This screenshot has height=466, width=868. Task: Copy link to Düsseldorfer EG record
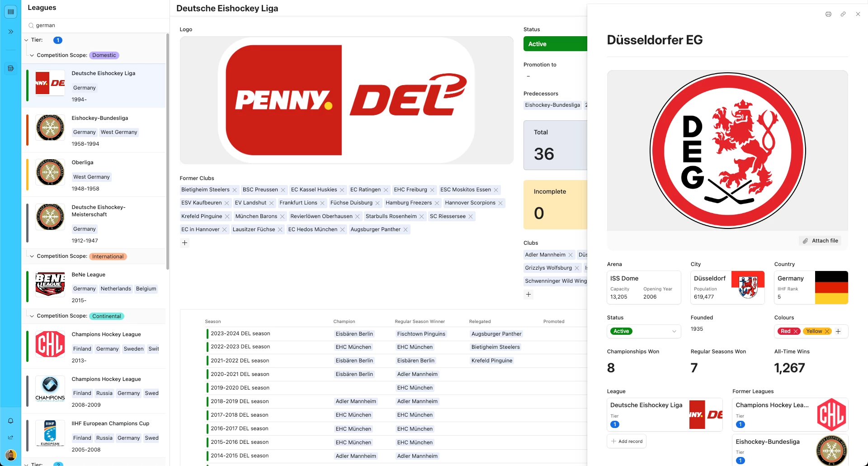843,14
